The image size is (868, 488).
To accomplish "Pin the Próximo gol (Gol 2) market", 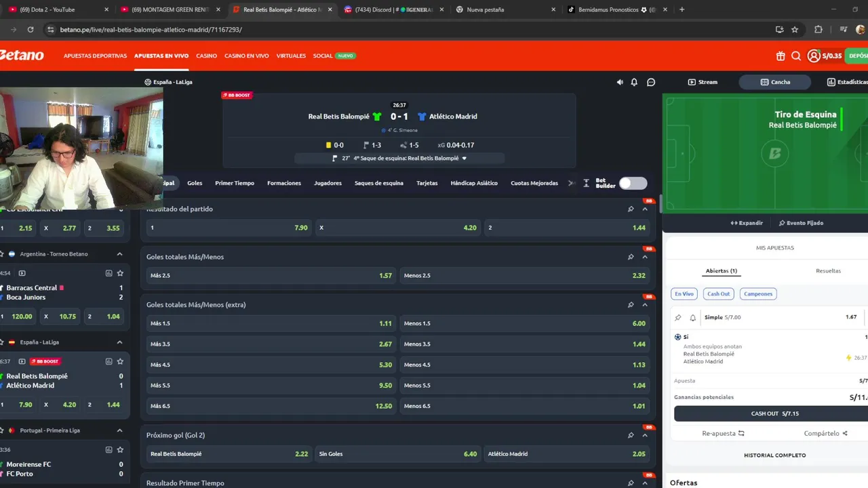I will click(x=631, y=435).
